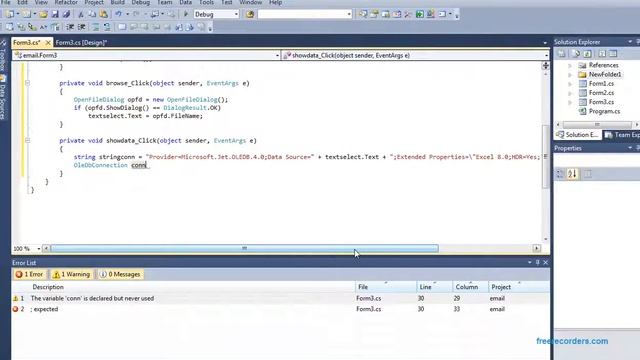Refresh the Solution Explorer tree
Viewport: 640px width, 360px height.
[587, 54]
